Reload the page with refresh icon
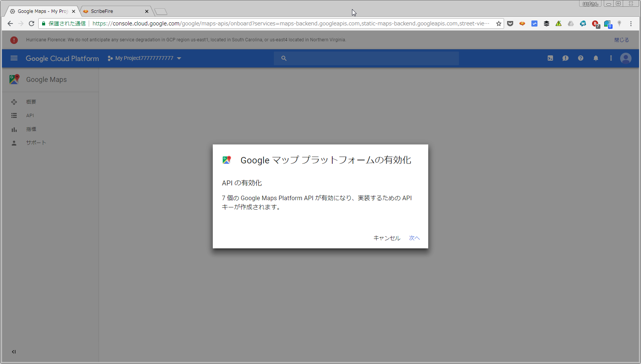Screen dimensions: 641x364 click(31, 24)
